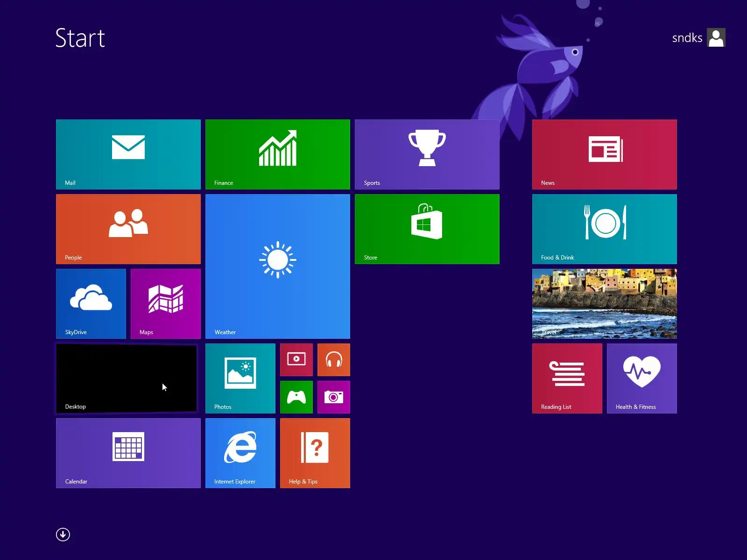Launch the Games controller small tile
Image resolution: width=747 pixels, height=560 pixels.
click(x=296, y=397)
